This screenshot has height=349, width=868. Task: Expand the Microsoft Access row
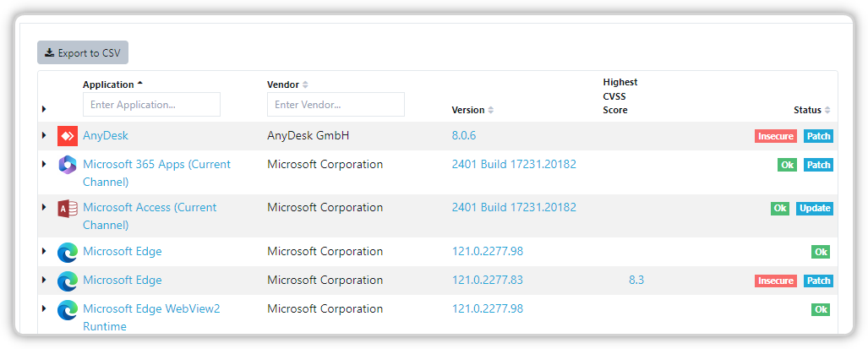44,207
